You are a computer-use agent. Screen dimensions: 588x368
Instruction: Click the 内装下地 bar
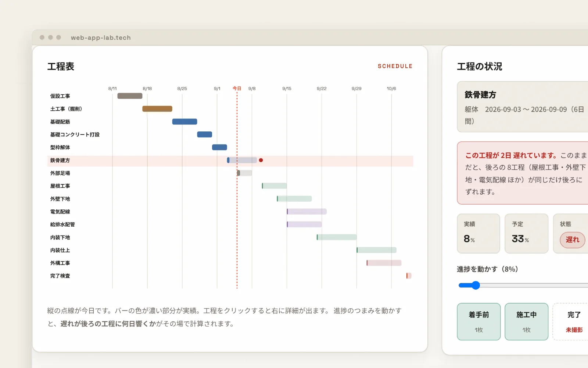click(337, 237)
